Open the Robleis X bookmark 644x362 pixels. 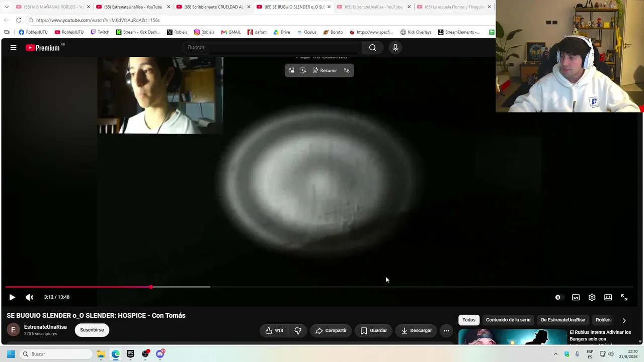click(177, 32)
